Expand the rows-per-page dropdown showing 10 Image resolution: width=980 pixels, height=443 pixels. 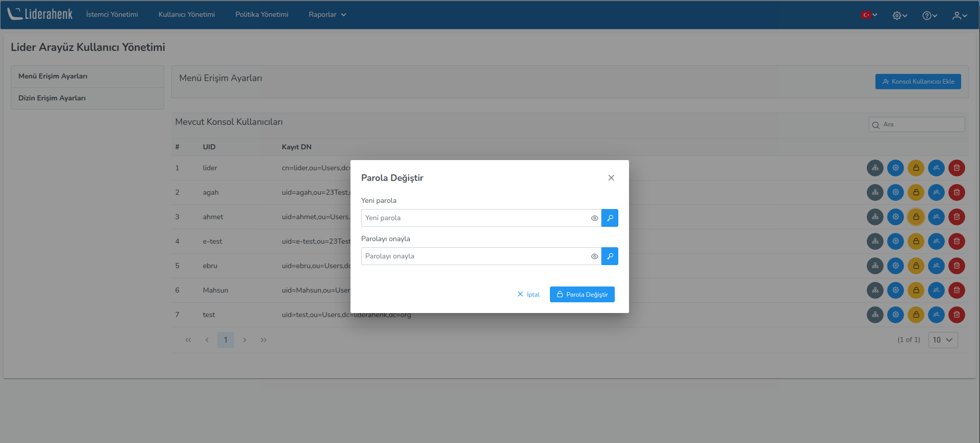(943, 340)
